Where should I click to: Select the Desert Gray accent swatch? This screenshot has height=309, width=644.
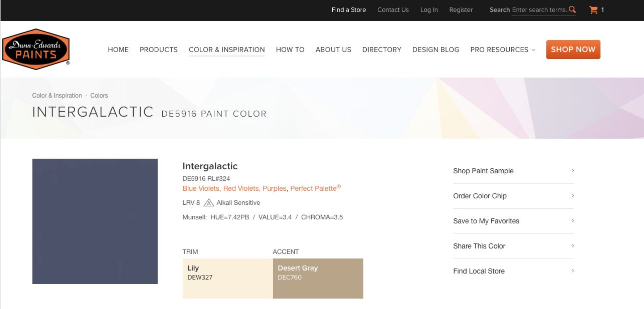tap(318, 278)
